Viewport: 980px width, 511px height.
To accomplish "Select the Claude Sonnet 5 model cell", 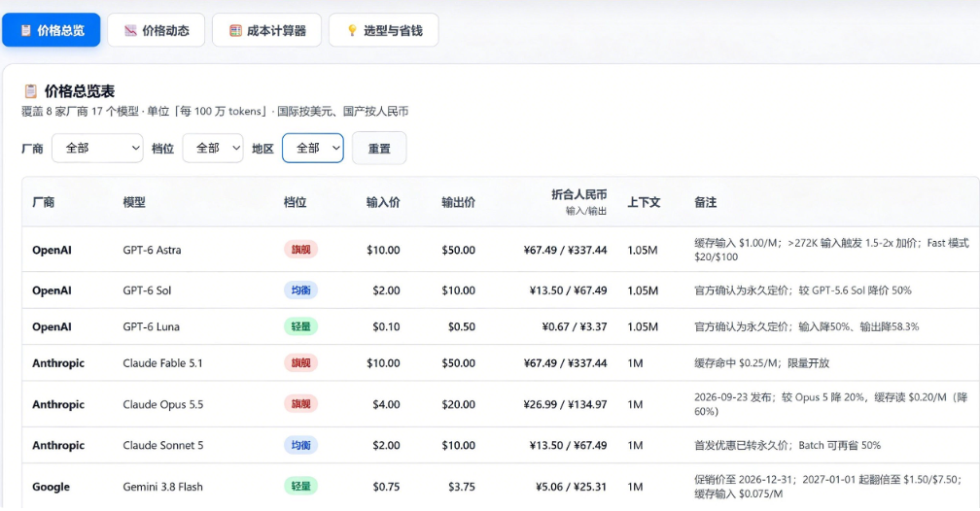I will (x=163, y=445).
